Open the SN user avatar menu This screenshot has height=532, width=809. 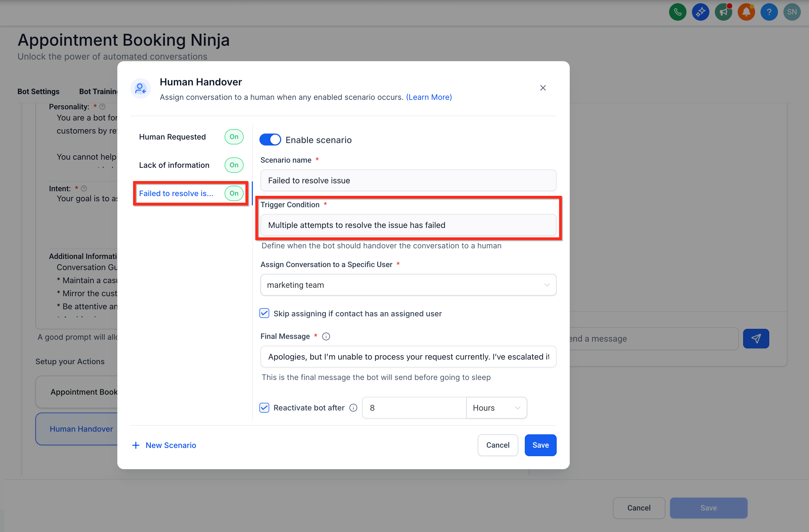(x=792, y=12)
